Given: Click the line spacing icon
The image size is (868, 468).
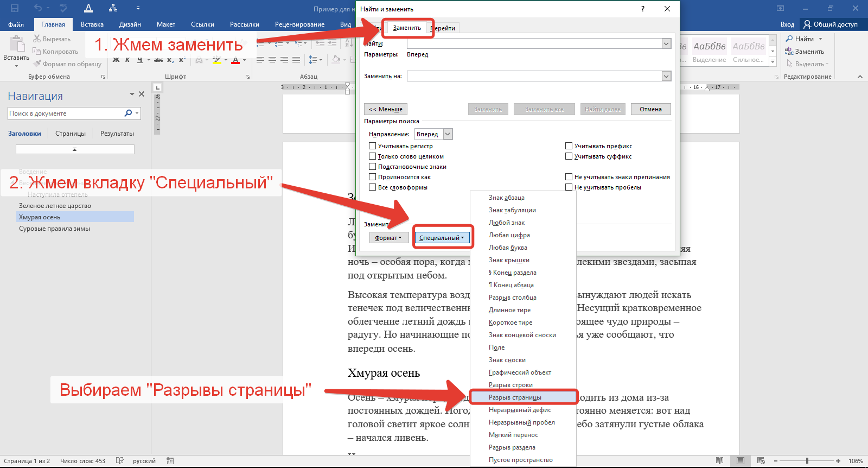Looking at the screenshot, I should pyautogui.click(x=313, y=60).
